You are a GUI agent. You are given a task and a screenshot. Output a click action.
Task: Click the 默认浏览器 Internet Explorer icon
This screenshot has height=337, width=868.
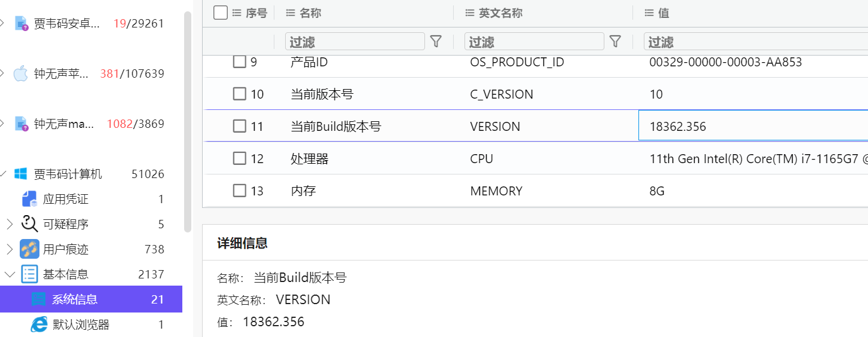click(39, 324)
